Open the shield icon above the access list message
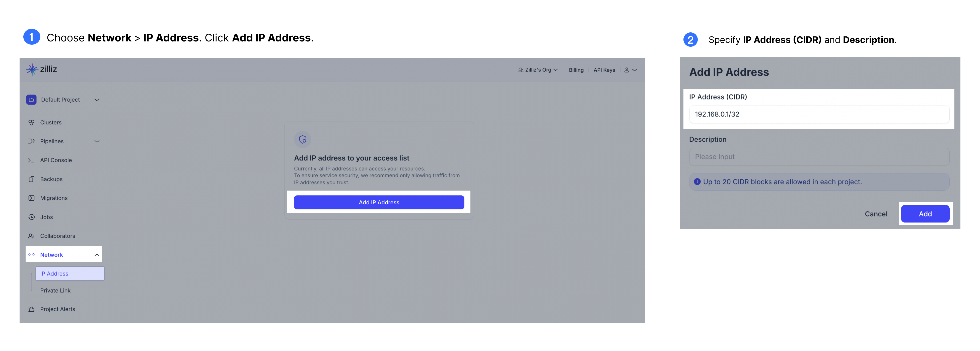The height and width of the screenshot is (351, 980). (x=302, y=139)
